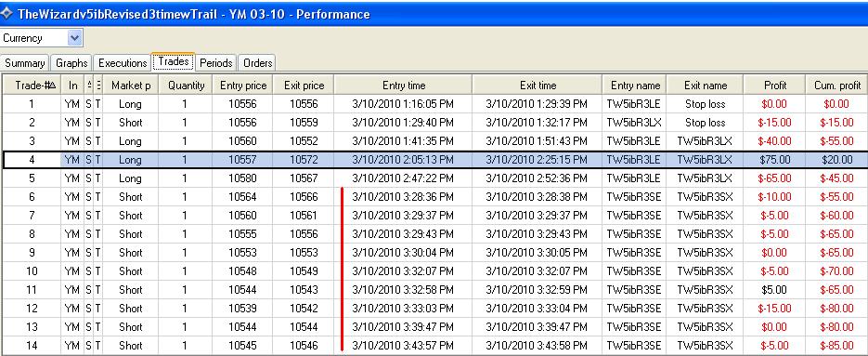This screenshot has width=868, height=356.
Task: Click the $-55.00 cumulative profit in trade 3
Action: (837, 141)
